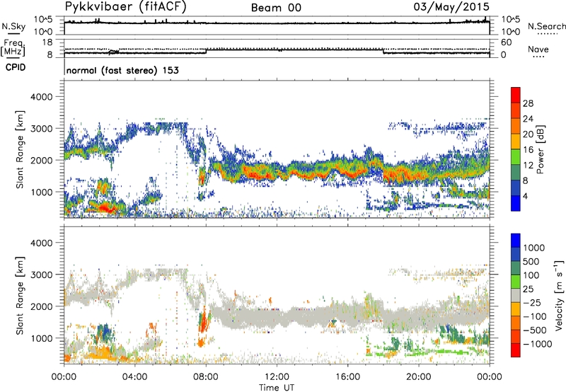Click the 'Slant Range [km]' label of velocity panel
566x392 pixels.
pyautogui.click(x=20, y=296)
